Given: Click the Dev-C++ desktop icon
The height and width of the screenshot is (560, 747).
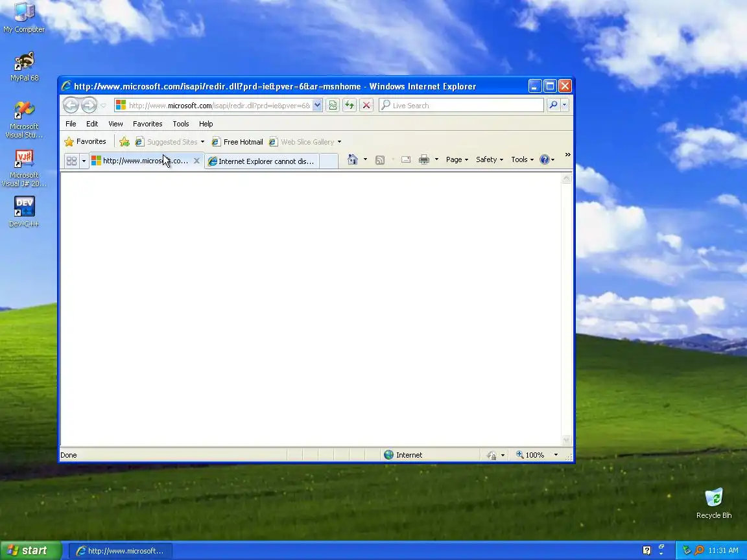Looking at the screenshot, I should click(24, 212).
